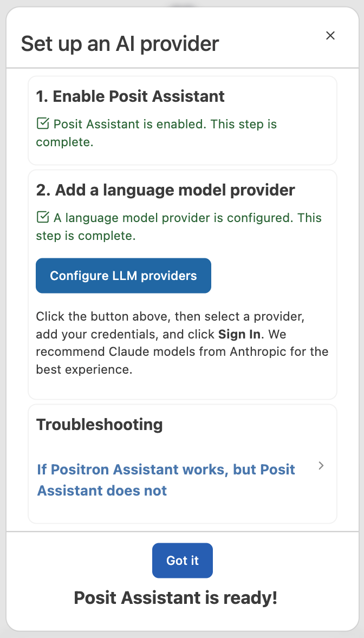Click the 'Set up an AI provider' title

point(120,43)
